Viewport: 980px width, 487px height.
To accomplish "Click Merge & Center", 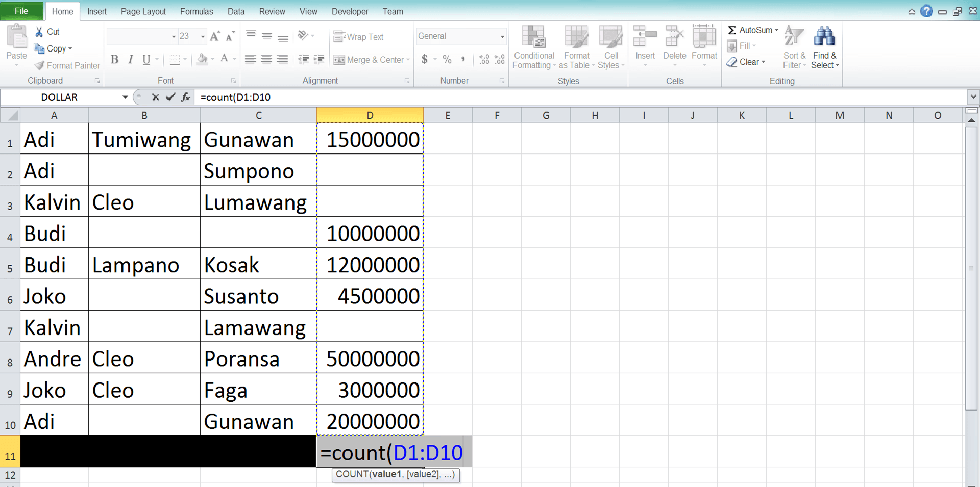I will point(368,60).
